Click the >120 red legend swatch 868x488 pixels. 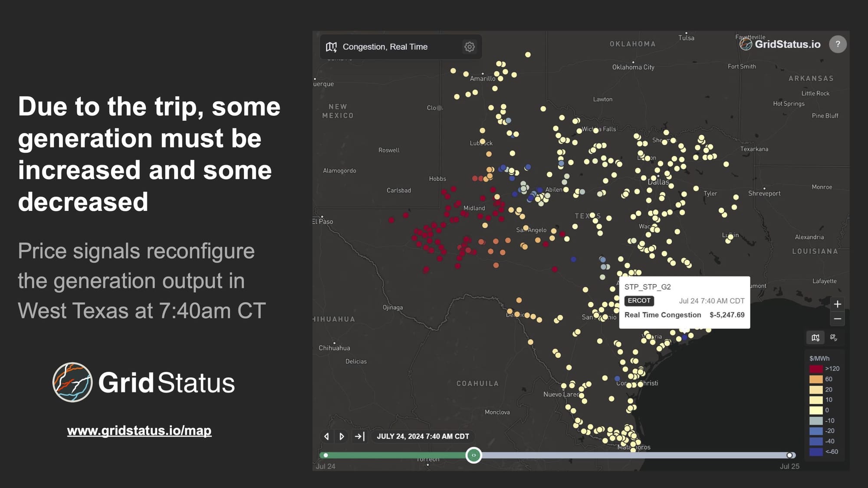(x=816, y=369)
